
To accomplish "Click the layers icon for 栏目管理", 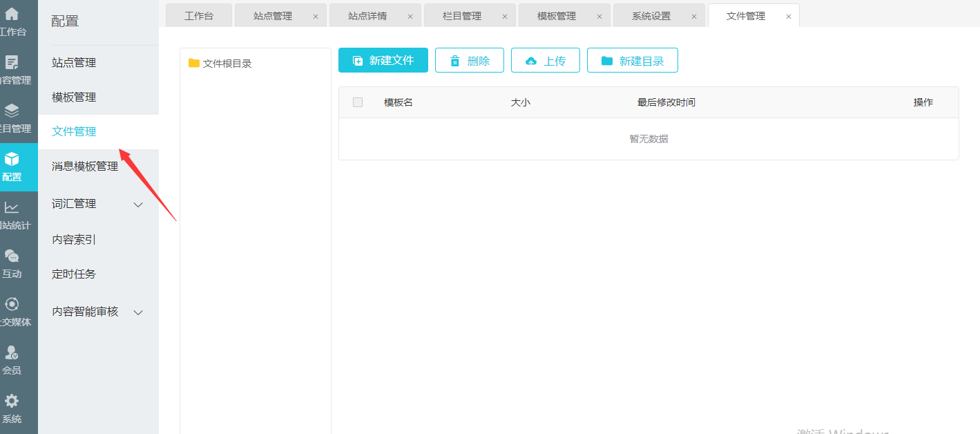I will coord(12,111).
